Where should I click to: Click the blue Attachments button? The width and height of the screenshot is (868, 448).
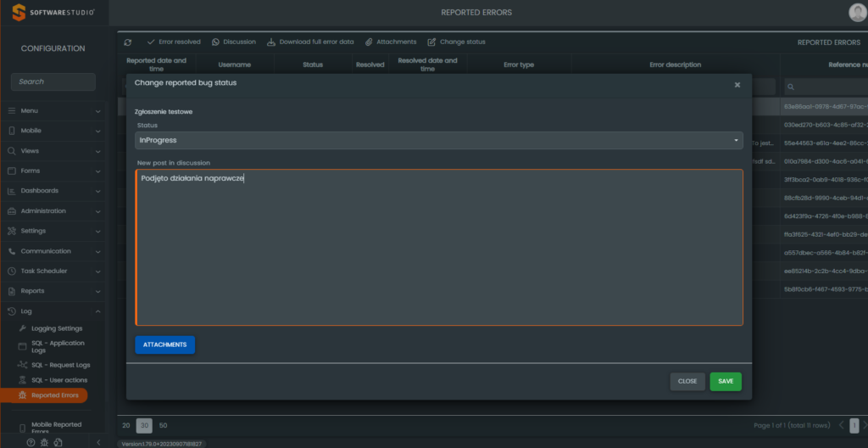click(164, 344)
